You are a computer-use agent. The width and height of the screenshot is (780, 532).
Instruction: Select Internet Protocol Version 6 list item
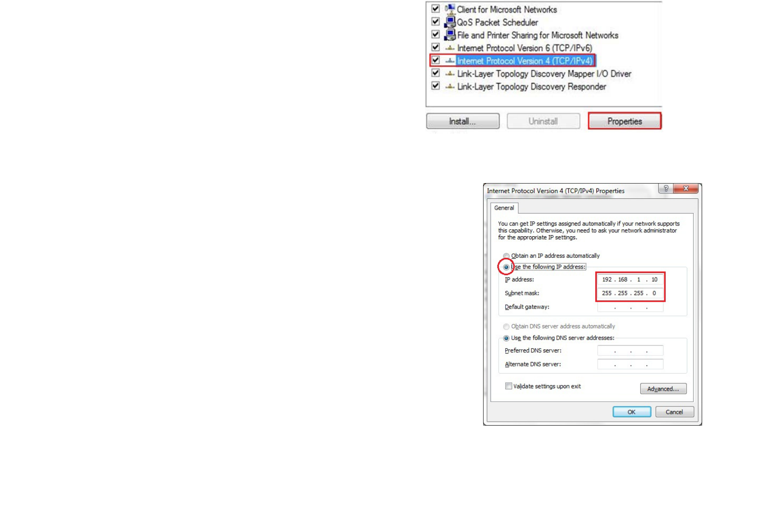pyautogui.click(x=524, y=48)
